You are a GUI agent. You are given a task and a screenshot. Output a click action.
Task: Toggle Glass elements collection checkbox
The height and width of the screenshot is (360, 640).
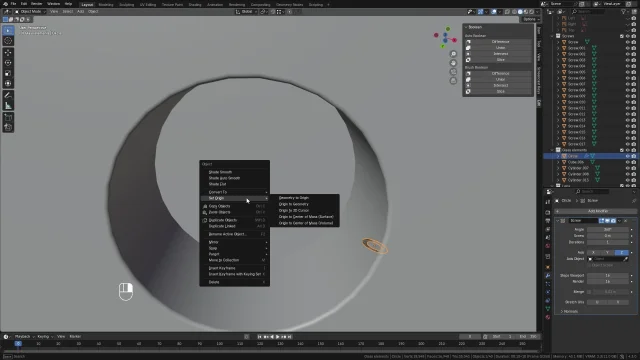click(x=622, y=150)
